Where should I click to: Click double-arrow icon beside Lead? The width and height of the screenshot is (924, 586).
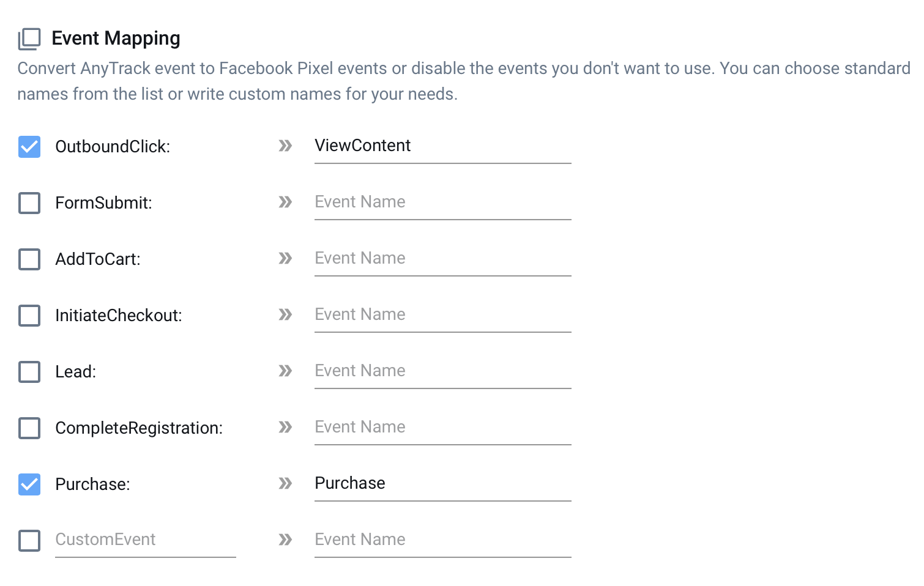(285, 371)
